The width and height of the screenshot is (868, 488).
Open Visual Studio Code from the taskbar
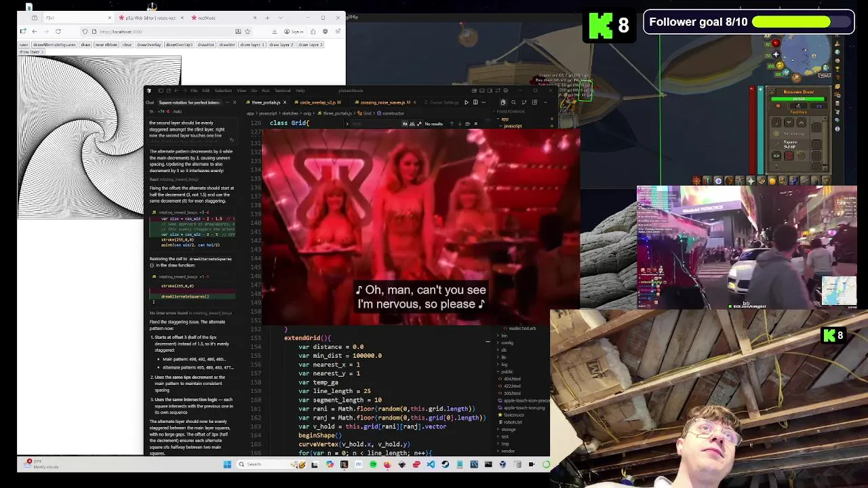(x=431, y=464)
